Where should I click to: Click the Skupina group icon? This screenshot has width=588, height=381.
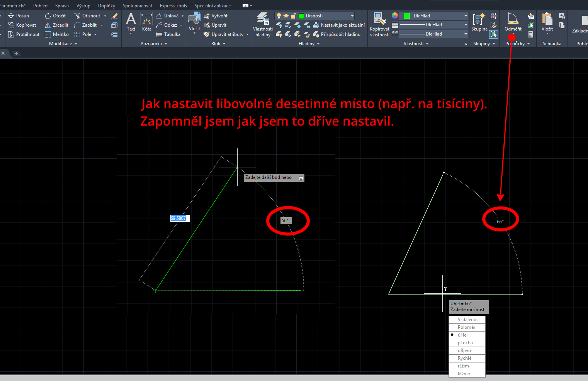pyautogui.click(x=479, y=22)
